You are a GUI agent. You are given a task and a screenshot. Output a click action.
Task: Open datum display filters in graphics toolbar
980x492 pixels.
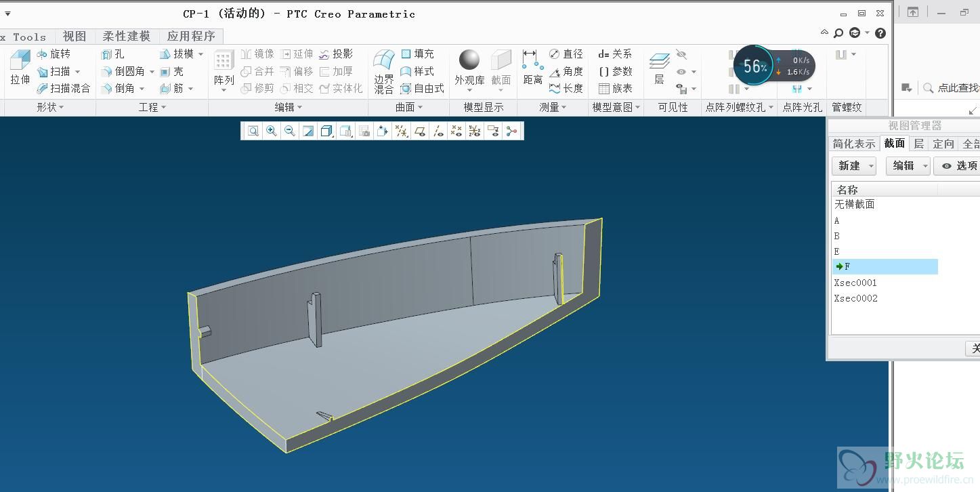402,131
